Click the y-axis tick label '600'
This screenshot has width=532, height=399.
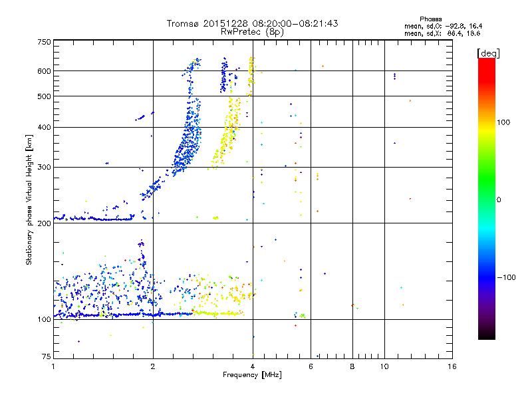coord(44,71)
